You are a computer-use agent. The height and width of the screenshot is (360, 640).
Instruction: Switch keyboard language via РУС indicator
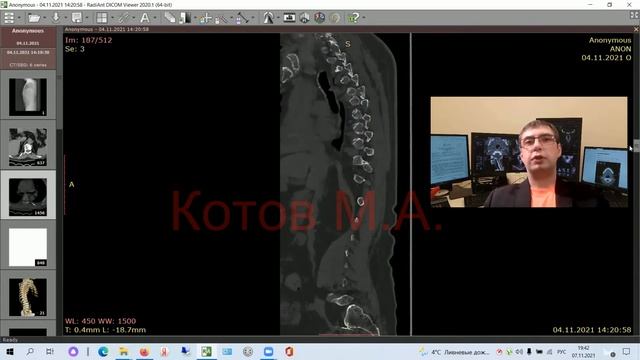[562, 352]
